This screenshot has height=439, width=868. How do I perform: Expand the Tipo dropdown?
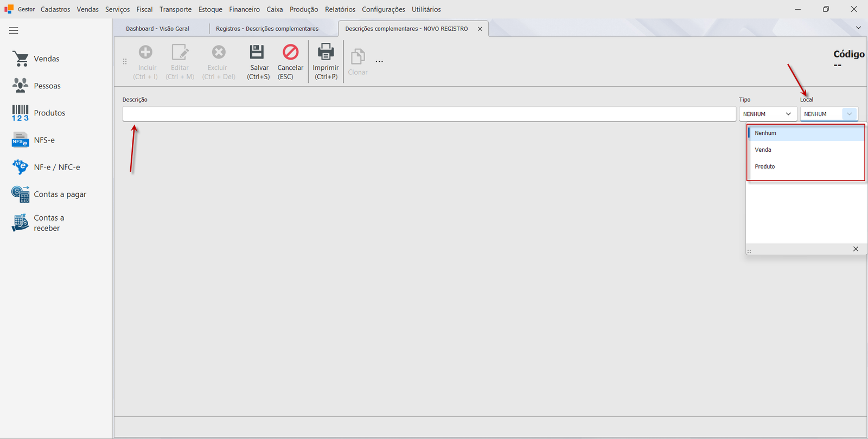(x=788, y=114)
